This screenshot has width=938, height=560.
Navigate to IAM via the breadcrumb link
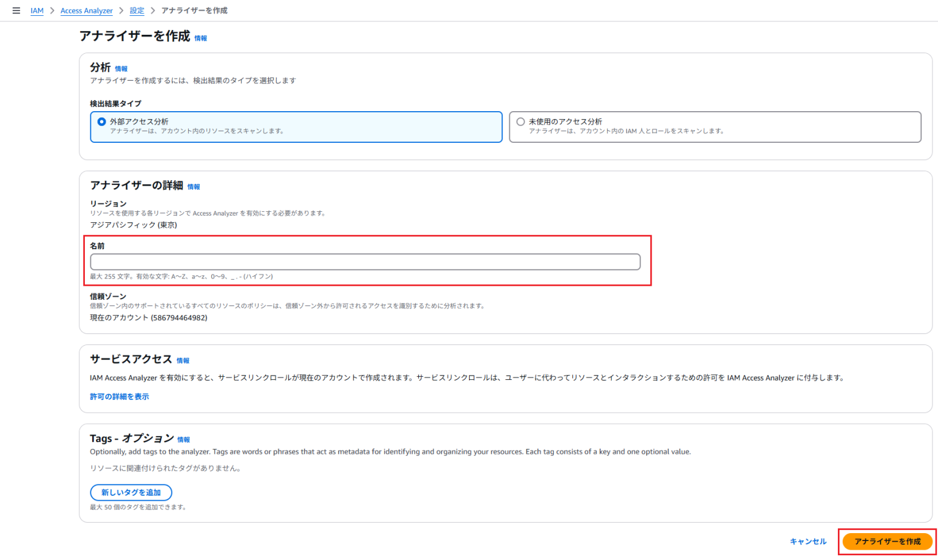[37, 10]
